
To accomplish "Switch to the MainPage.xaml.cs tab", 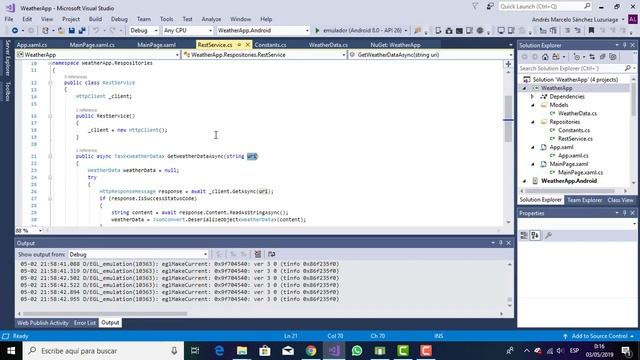I will 92,45.
